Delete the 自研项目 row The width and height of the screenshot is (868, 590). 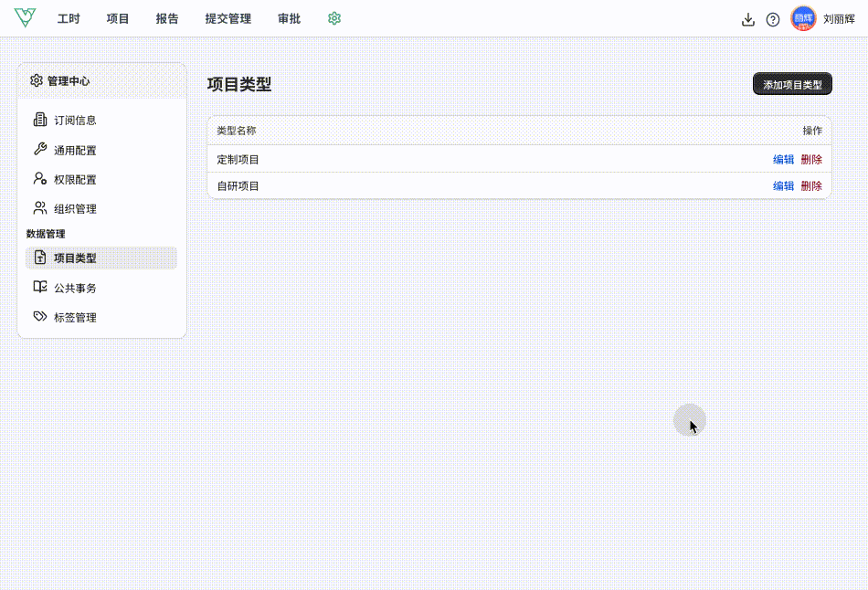coord(811,186)
